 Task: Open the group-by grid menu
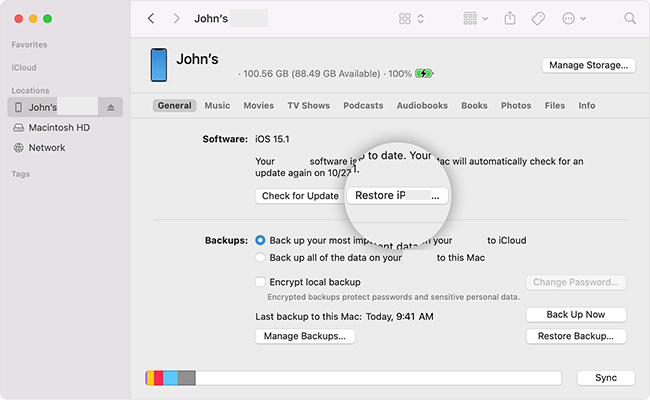(470, 18)
